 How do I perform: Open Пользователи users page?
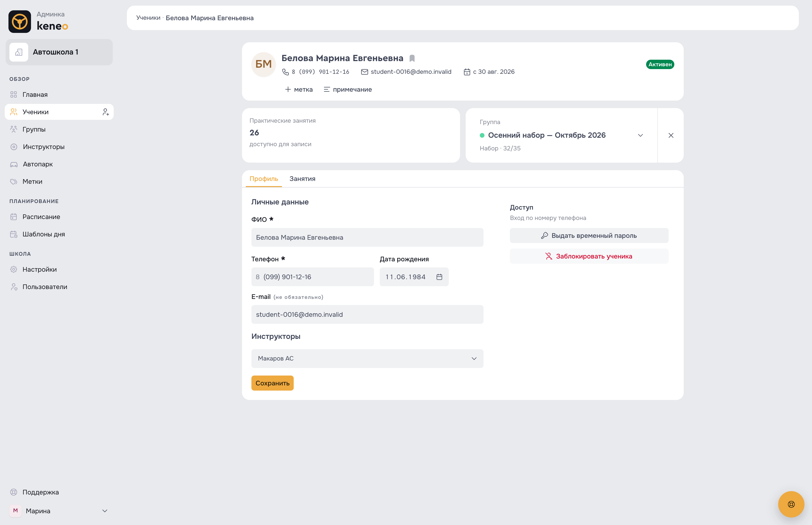59,287
